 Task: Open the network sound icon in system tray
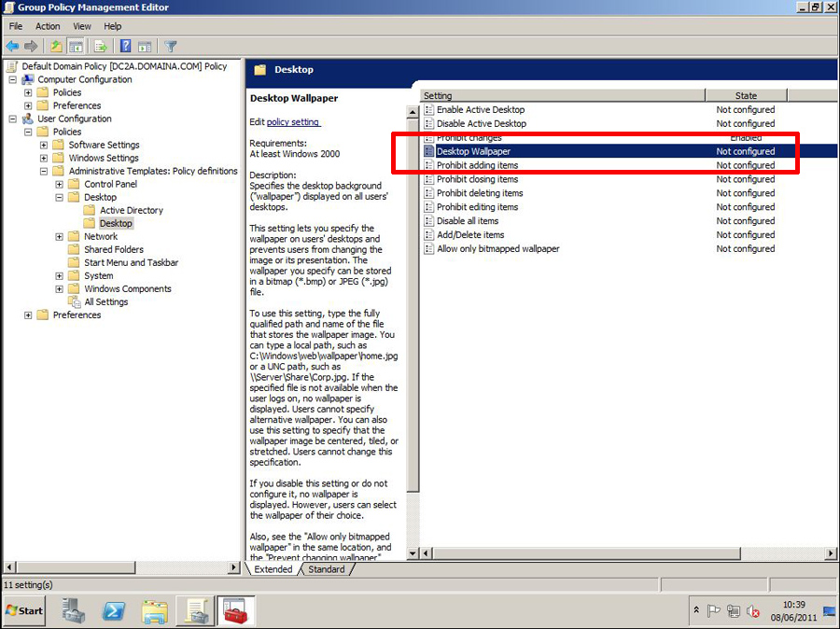(754, 611)
